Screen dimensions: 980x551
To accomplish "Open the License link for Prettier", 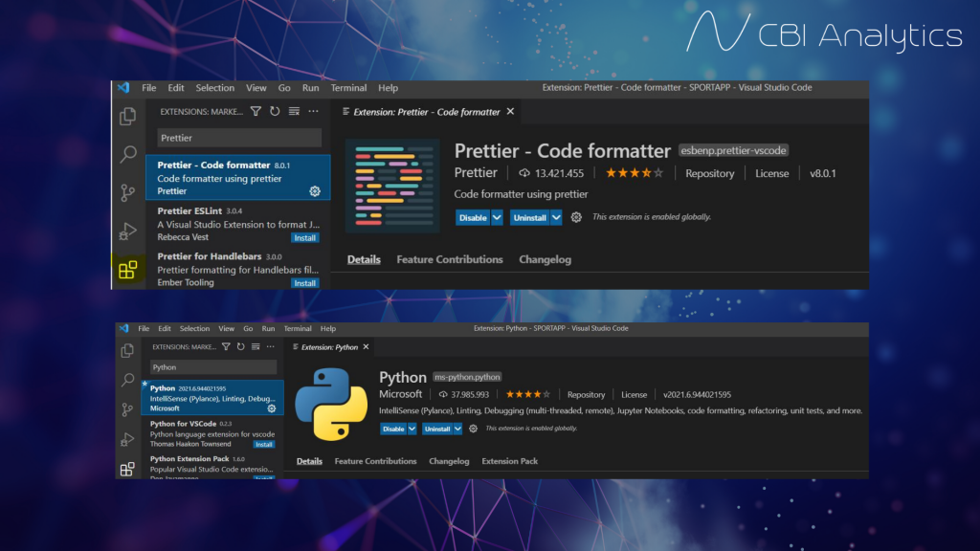I will [x=772, y=174].
